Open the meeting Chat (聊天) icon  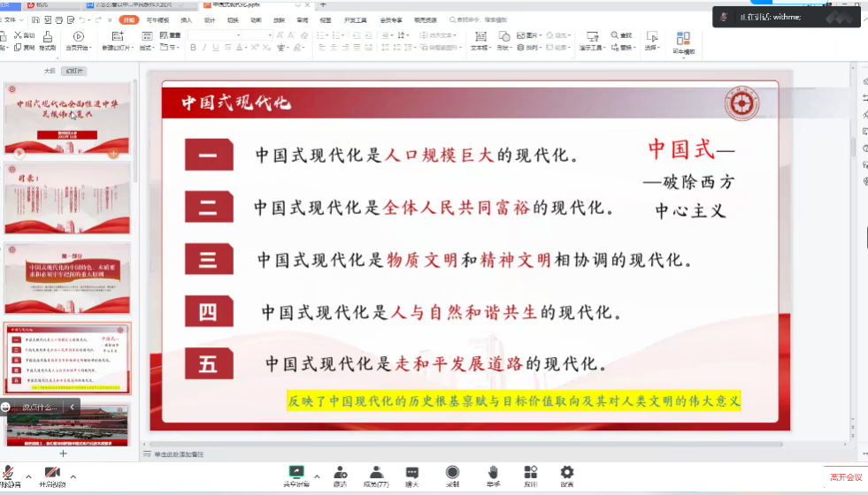(x=411, y=476)
